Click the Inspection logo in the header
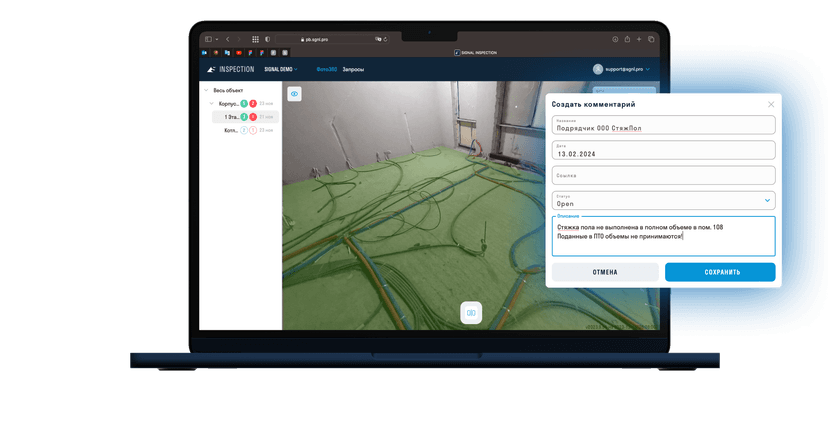 point(230,69)
